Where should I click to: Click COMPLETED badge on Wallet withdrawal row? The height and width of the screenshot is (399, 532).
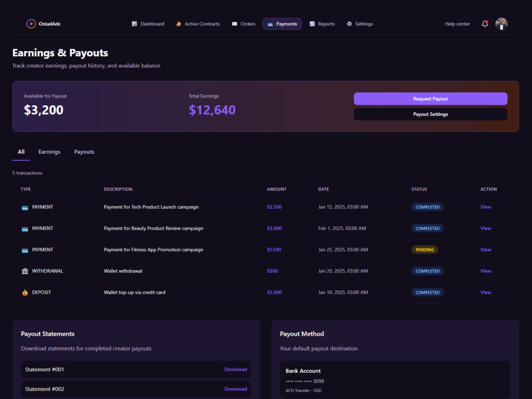point(428,271)
